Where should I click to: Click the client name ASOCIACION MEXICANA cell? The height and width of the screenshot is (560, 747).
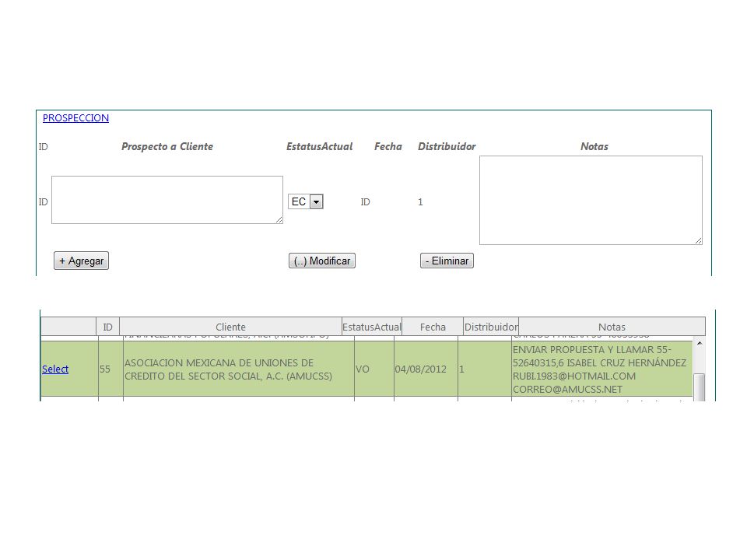(x=239, y=369)
